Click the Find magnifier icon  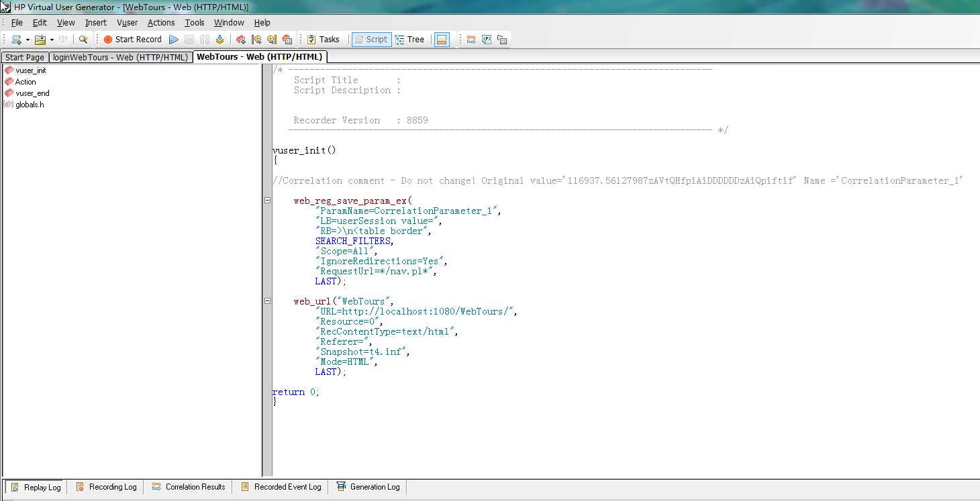coord(83,40)
